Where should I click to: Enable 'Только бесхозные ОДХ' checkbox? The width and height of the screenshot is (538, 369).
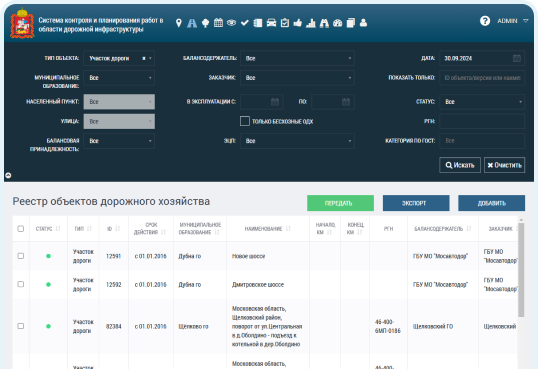pos(245,121)
